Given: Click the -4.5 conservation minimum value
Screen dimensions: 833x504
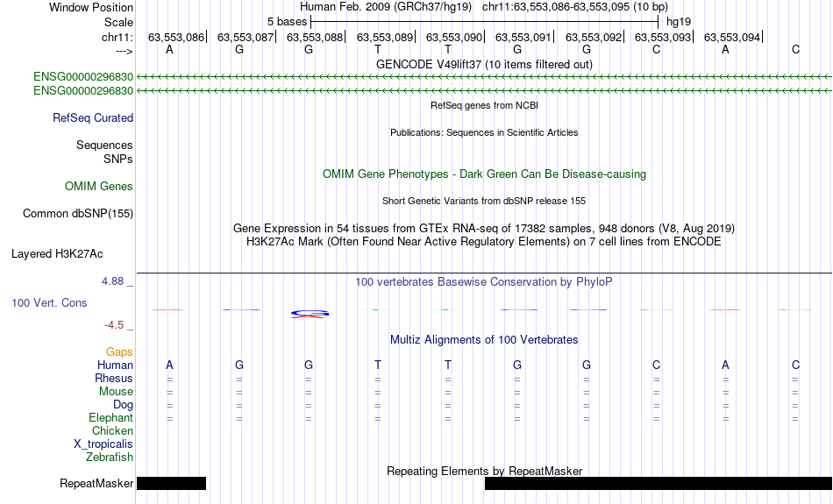Looking at the screenshot, I should [114, 325].
